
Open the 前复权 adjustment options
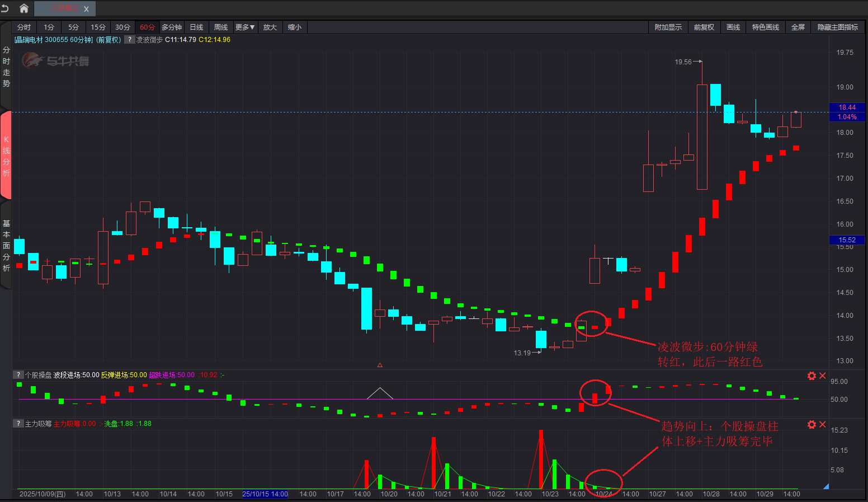click(x=704, y=27)
